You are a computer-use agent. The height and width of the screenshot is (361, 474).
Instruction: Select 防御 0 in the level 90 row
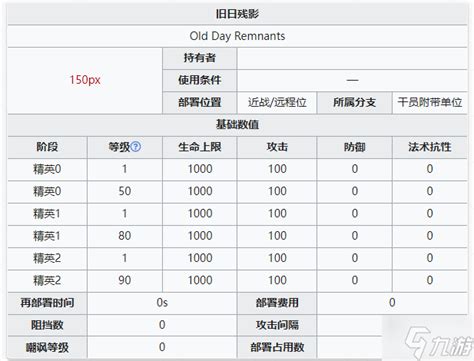pyautogui.click(x=355, y=280)
